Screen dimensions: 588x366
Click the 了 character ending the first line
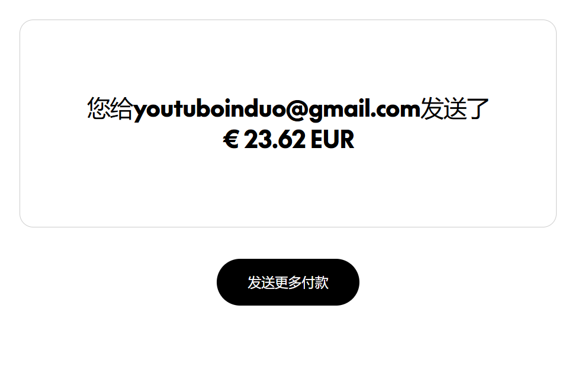click(478, 109)
